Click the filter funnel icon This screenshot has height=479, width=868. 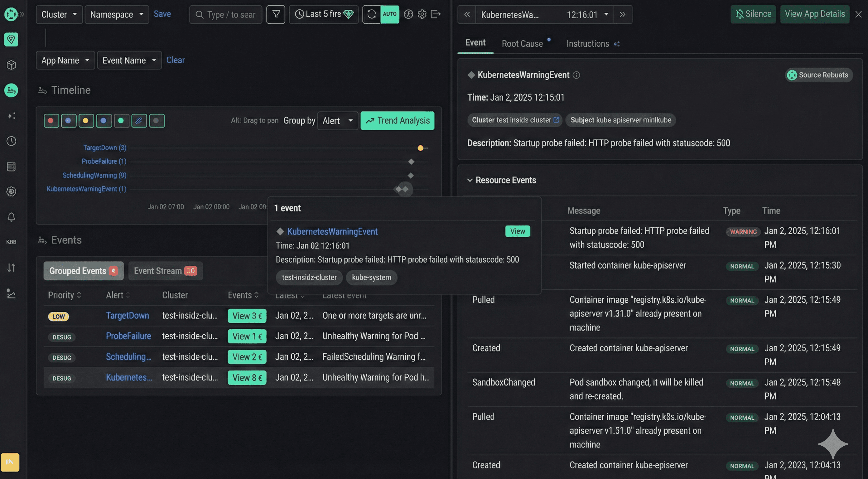point(276,14)
